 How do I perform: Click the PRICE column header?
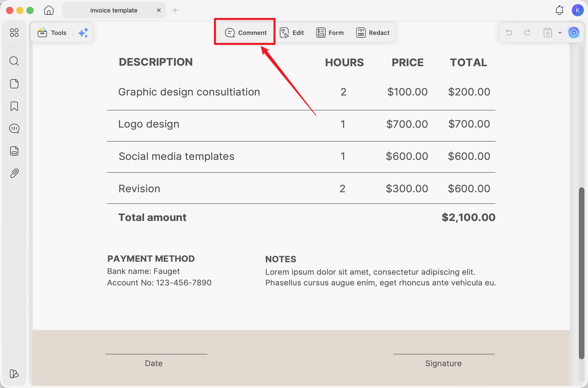(408, 62)
